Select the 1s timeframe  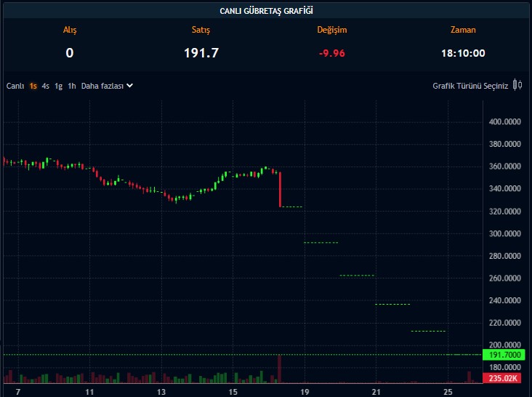(x=33, y=86)
